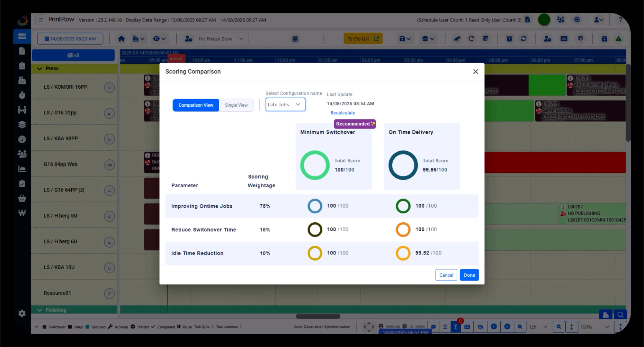Click the document icon beside the user count
This screenshot has height=347, width=644.
(x=527, y=20)
